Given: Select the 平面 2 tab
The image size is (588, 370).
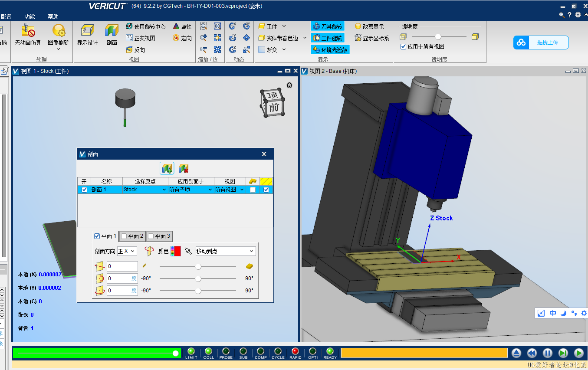Looking at the screenshot, I should point(132,236).
